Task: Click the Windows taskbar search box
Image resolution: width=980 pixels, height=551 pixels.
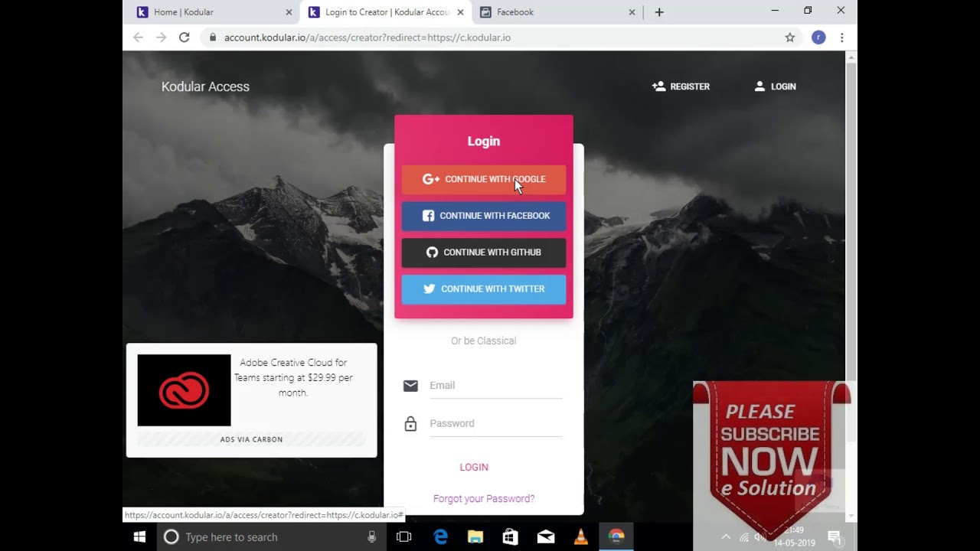Action: click(x=272, y=537)
